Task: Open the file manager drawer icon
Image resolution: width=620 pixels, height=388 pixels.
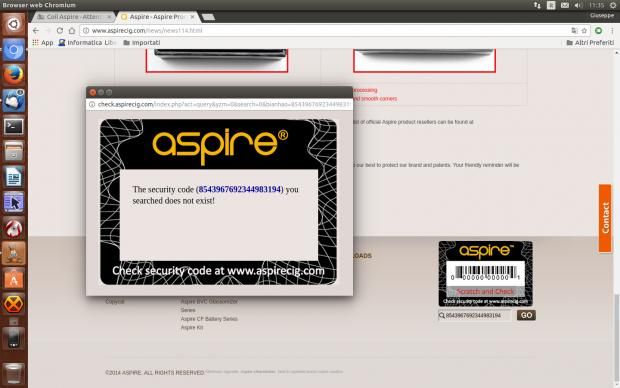Action: 13,151
